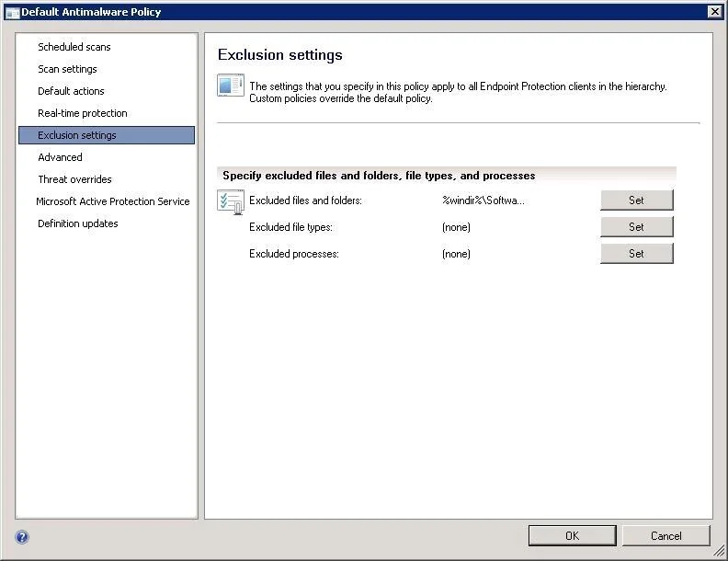Viewport: 728px width, 561px height.
Task: Click the %windir%\Softwa... excluded path value
Action: tap(483, 200)
